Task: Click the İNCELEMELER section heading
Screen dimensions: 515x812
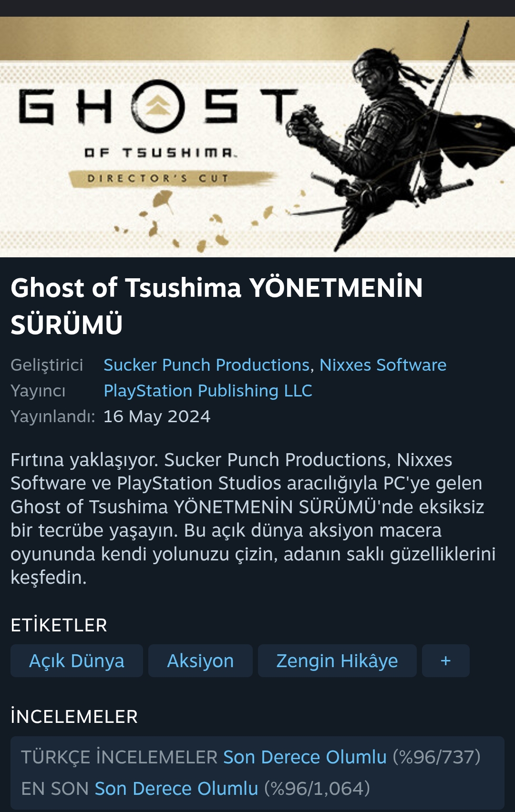Action: [74, 717]
